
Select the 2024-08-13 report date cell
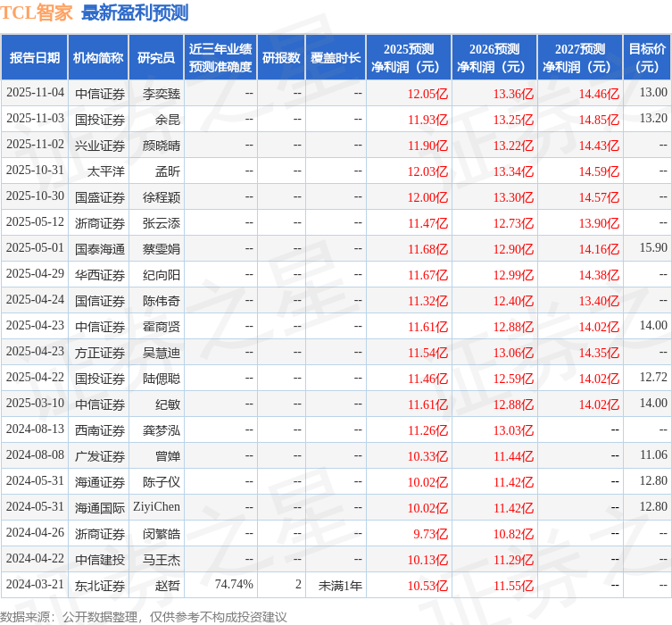point(36,429)
